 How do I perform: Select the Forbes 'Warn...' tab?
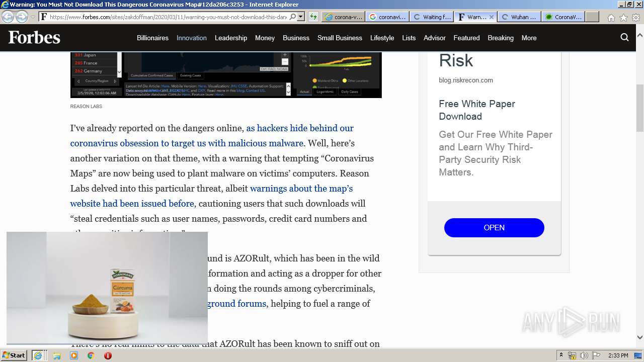pyautogui.click(x=471, y=17)
